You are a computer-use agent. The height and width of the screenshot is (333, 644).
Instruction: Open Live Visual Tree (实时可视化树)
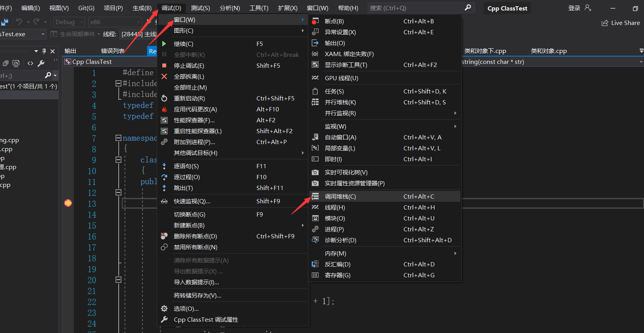tap(385, 173)
